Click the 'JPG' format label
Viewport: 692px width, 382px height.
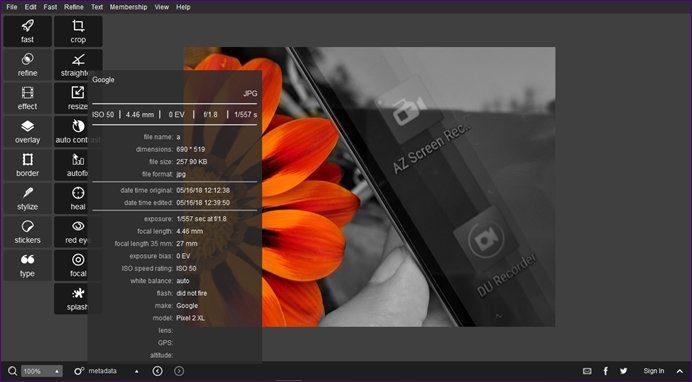click(250, 94)
